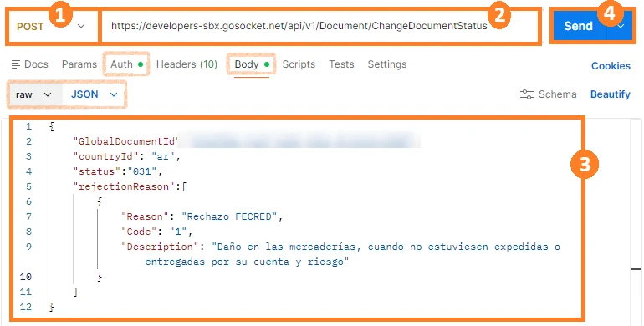
Task: Click the "Code" key on line 8
Action: click(139, 232)
